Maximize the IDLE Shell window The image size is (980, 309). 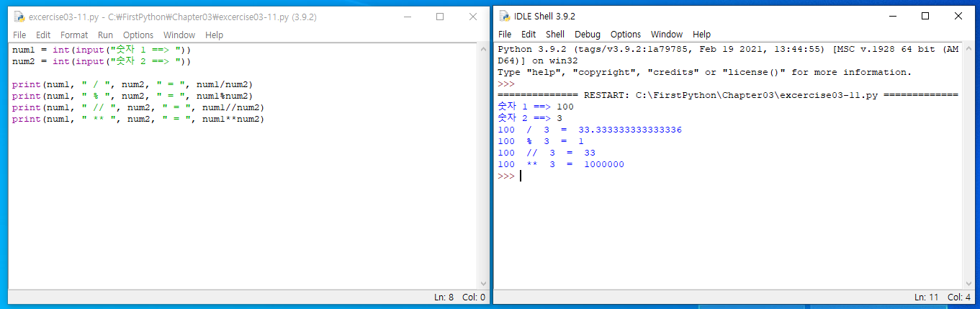925,16
